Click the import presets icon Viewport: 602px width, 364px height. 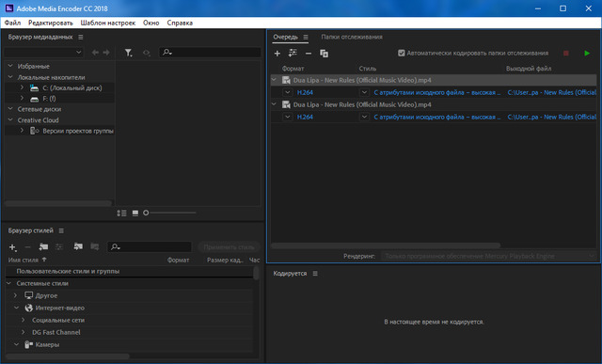78,246
